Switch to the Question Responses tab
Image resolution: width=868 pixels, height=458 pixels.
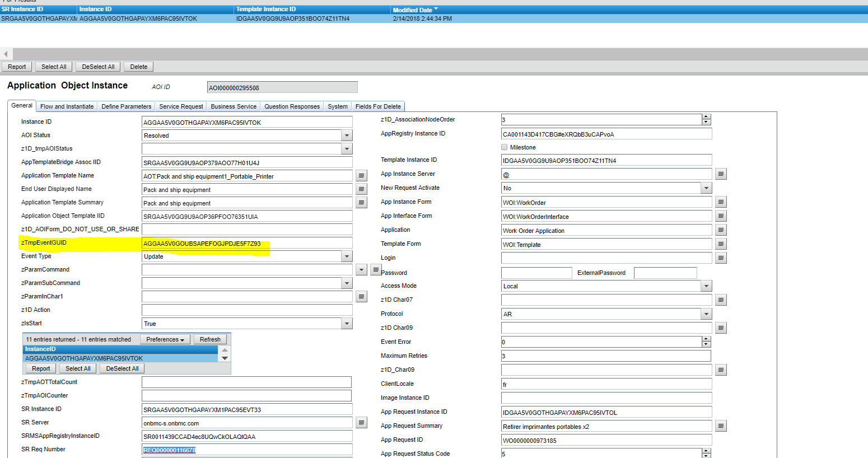(x=292, y=106)
